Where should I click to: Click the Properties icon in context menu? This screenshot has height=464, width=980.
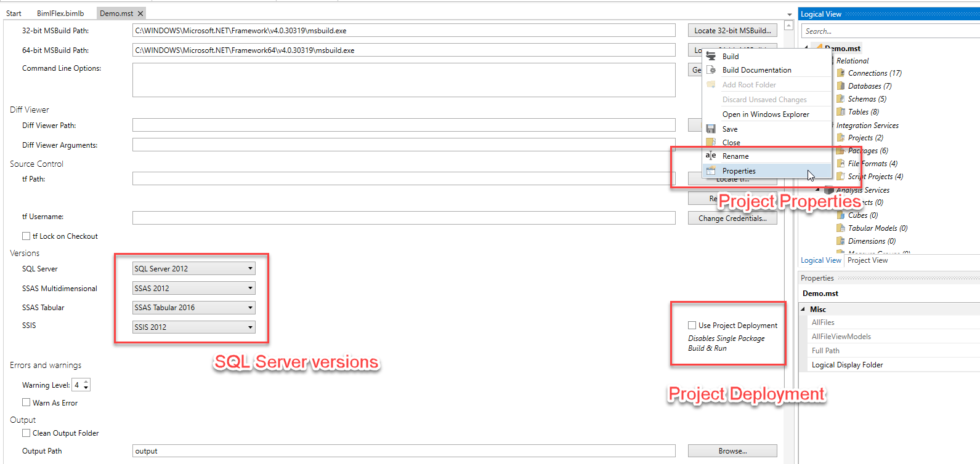coord(711,170)
